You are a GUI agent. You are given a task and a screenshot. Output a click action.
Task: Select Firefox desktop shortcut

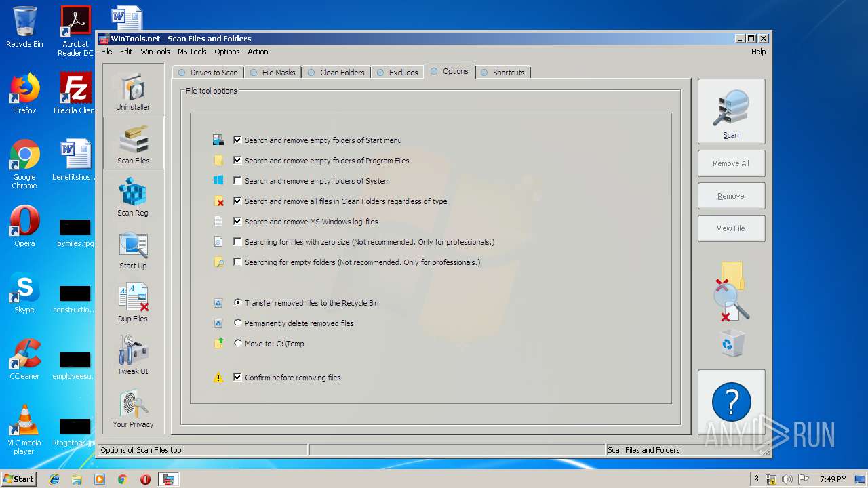24,94
